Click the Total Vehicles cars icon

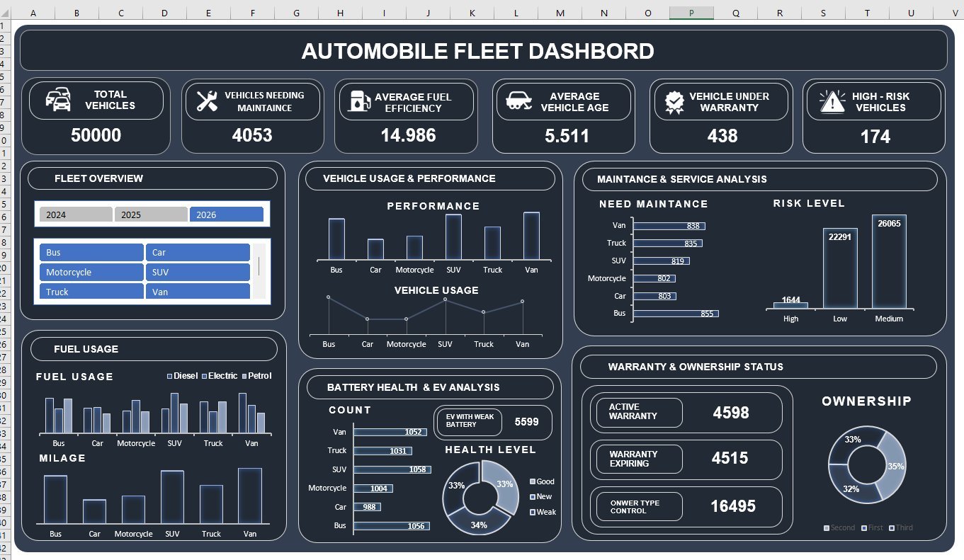coord(58,100)
